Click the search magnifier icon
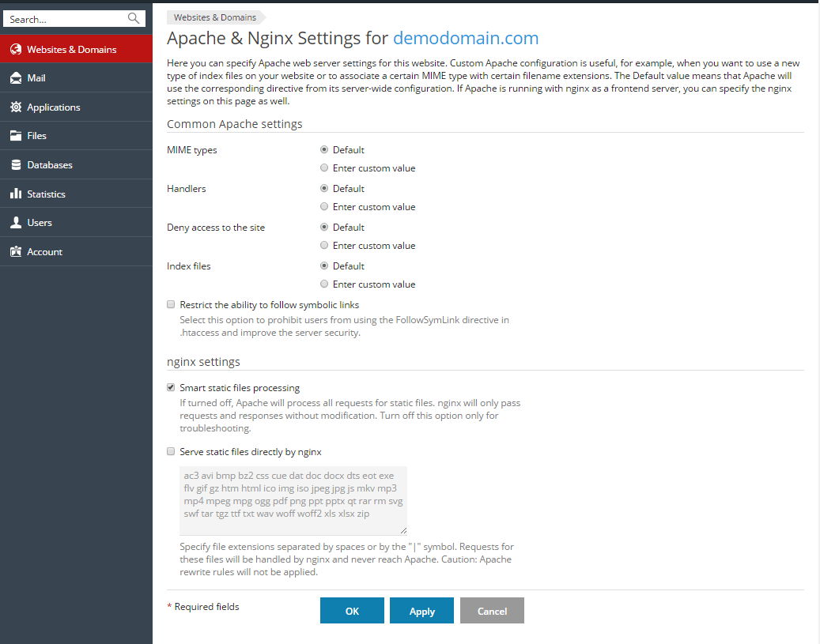Image resolution: width=820 pixels, height=644 pixels. pyautogui.click(x=134, y=18)
